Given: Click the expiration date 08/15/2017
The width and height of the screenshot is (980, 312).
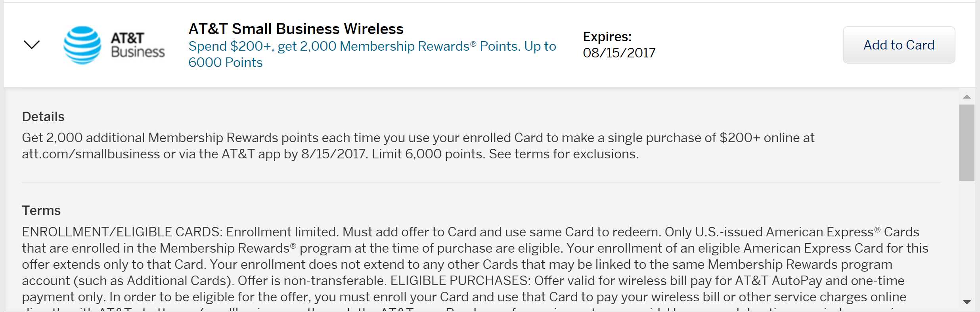Looking at the screenshot, I should [619, 53].
